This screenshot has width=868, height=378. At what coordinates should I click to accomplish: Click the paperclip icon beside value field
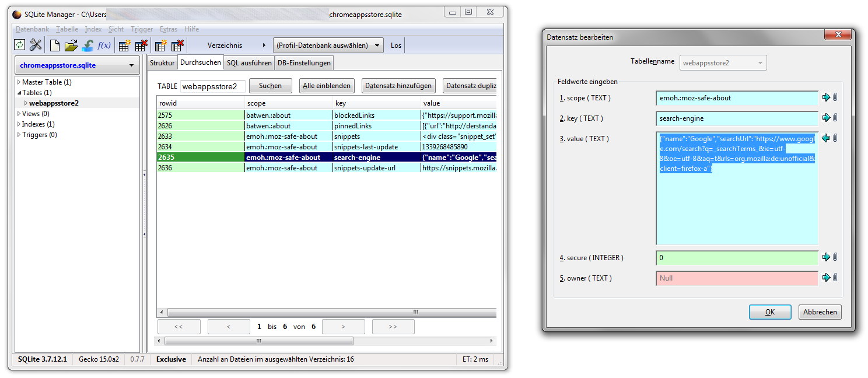click(x=835, y=138)
